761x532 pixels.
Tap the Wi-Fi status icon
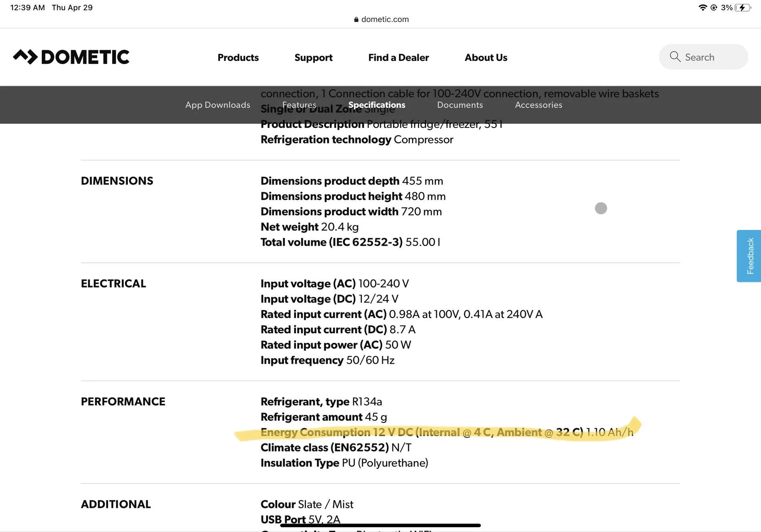[703, 8]
